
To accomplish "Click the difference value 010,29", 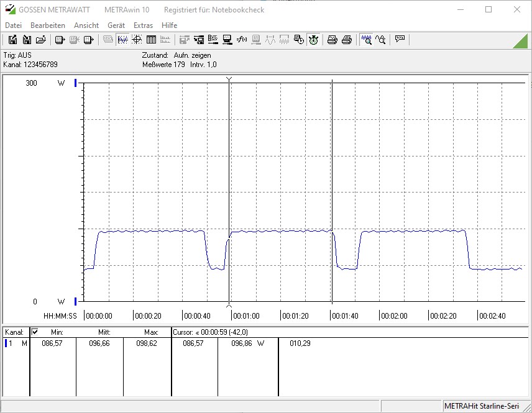I will pyautogui.click(x=300, y=343).
